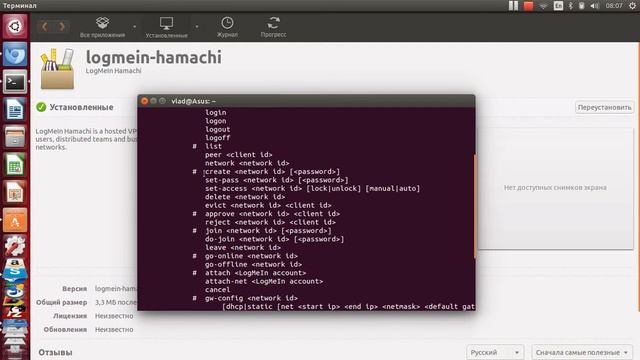The width and height of the screenshot is (640, 360).
Task: Click the green Установленные checkmark status icon
Action: 41,107
